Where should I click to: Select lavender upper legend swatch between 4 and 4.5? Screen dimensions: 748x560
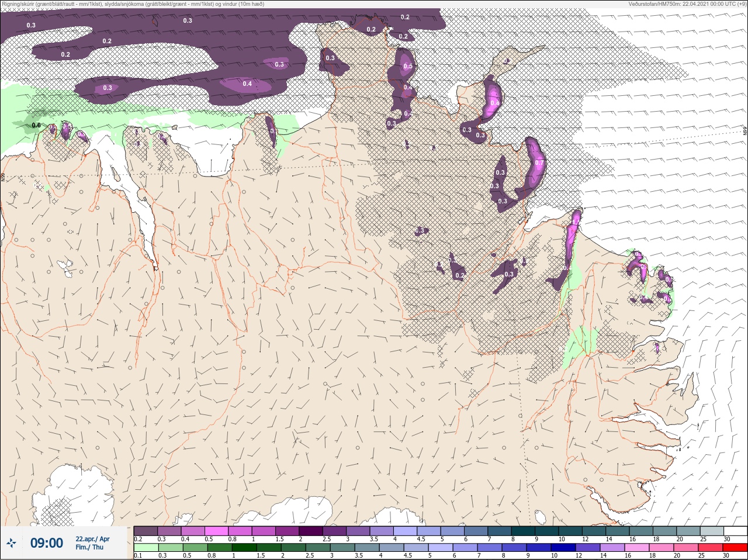coord(406,531)
